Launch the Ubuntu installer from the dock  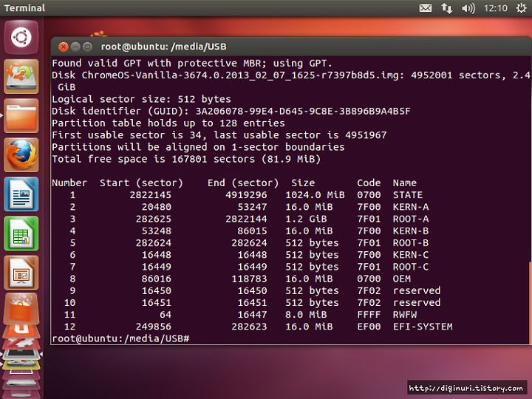pyautogui.click(x=21, y=76)
